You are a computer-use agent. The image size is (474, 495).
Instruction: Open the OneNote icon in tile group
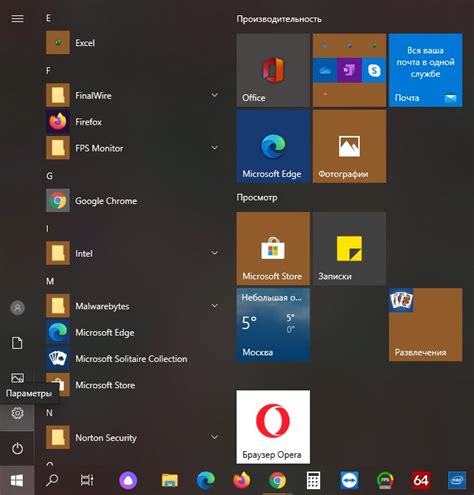[x=349, y=70]
